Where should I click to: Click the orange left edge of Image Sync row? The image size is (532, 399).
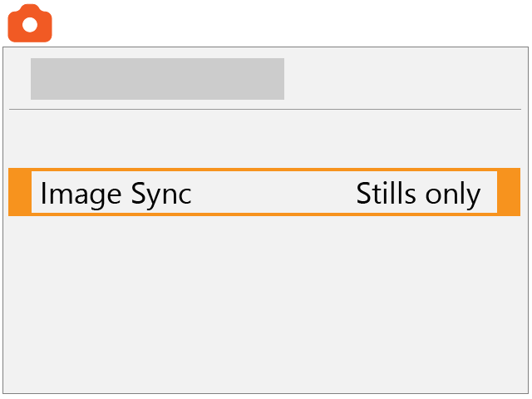coord(19,192)
